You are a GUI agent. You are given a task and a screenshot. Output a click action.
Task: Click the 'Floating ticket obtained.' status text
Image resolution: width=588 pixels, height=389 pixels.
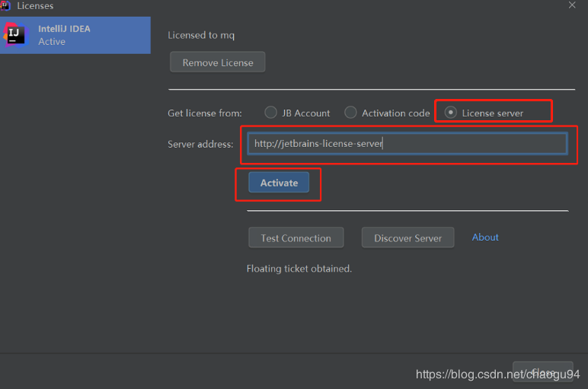pyautogui.click(x=299, y=269)
